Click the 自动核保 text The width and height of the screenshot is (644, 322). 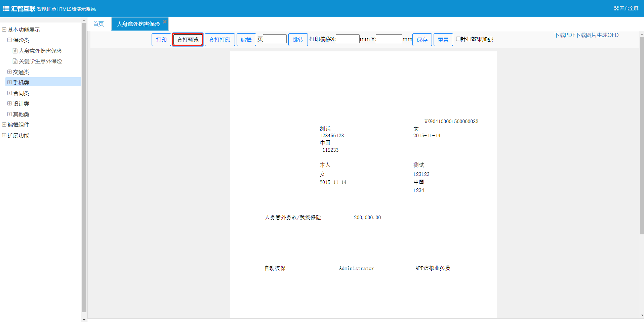pos(275,268)
